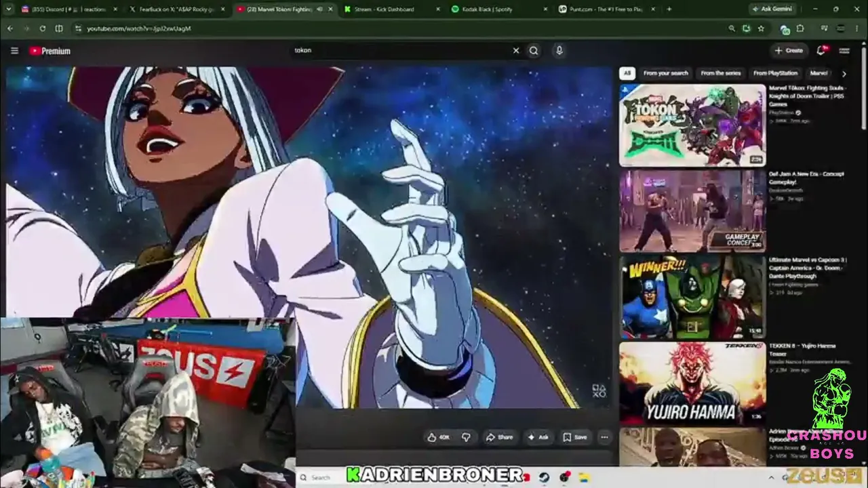The image size is (868, 488).
Task: Open the Knights of Doom Trailer thumbnail
Action: pos(692,125)
